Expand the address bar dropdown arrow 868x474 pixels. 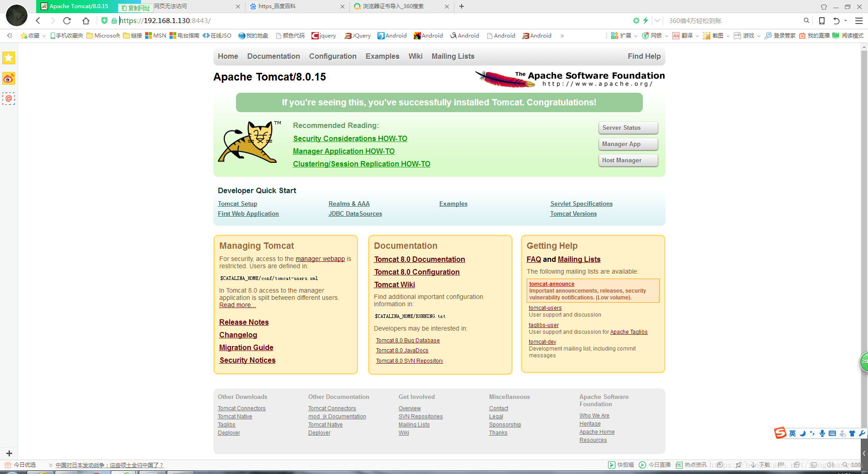tap(657, 20)
